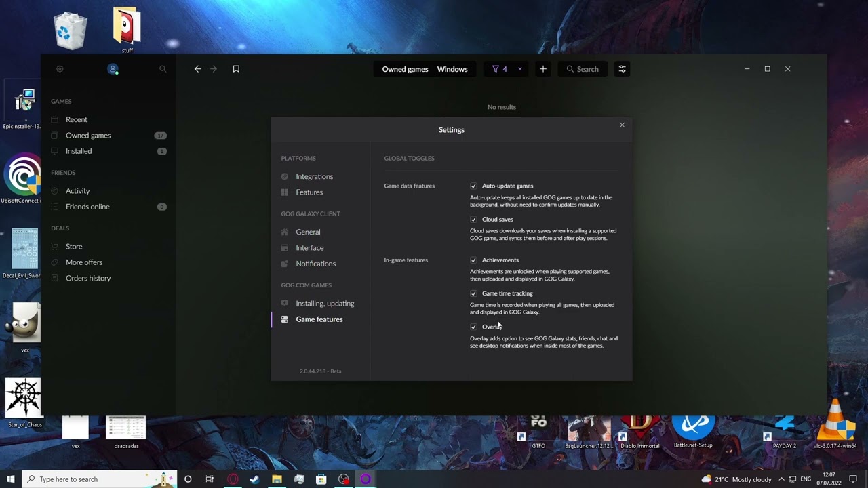Toggle Achievements checkbox
Image resolution: width=868 pixels, height=488 pixels.
coord(473,260)
